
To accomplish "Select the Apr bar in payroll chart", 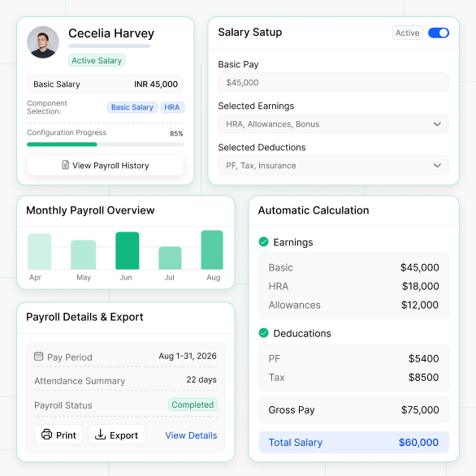I will click(x=40, y=251).
